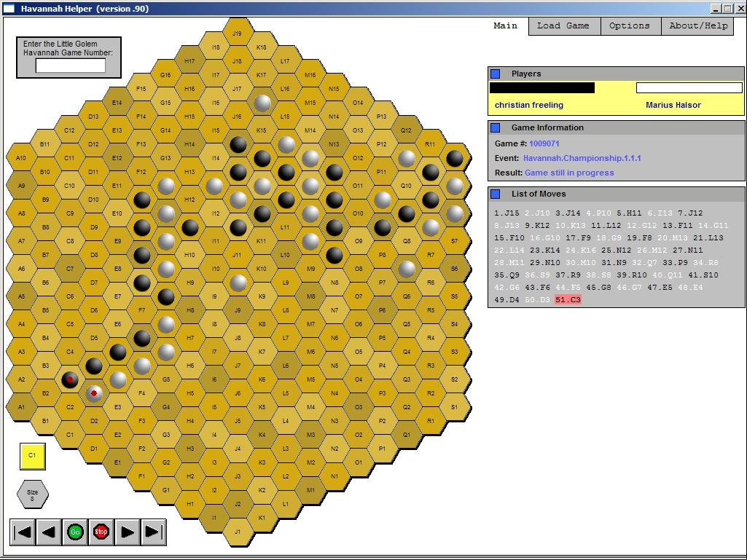
Task: Select move 14.G11 in the move list
Action: (713, 226)
